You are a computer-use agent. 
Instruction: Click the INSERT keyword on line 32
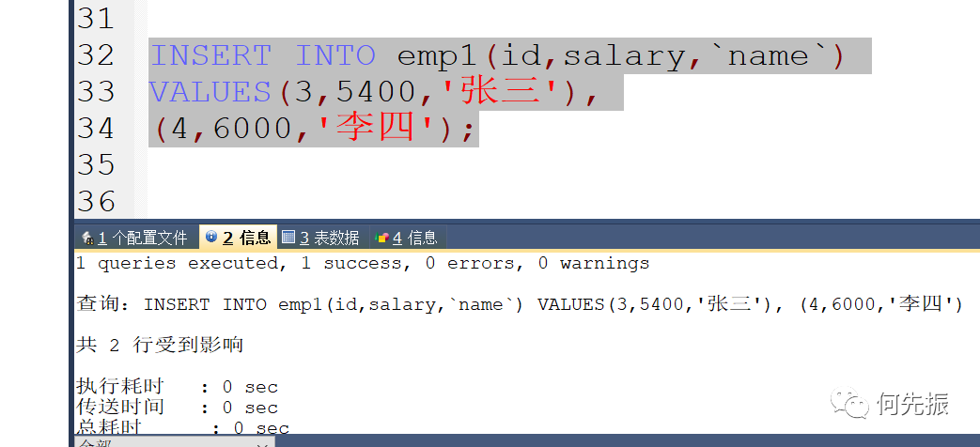210,55
